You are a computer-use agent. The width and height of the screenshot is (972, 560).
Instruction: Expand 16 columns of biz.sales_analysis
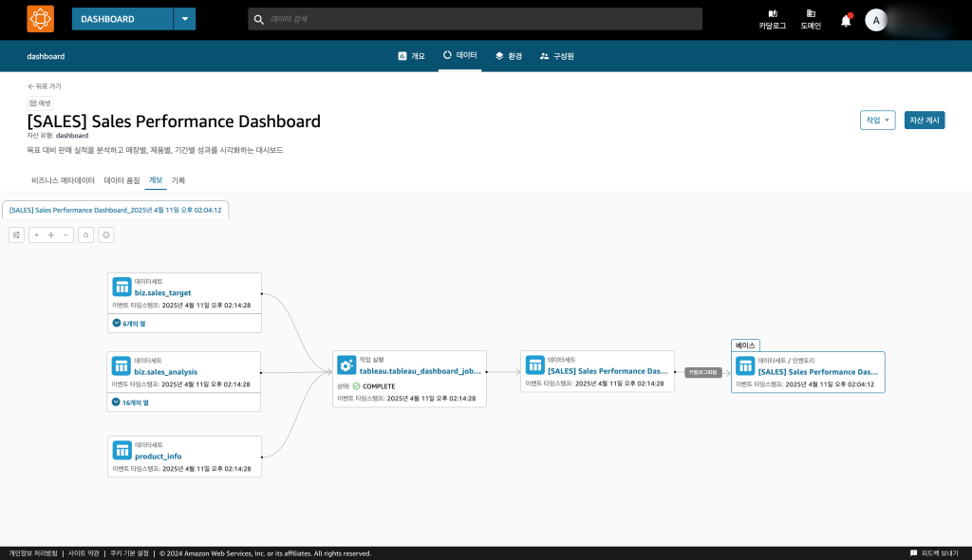pyautogui.click(x=130, y=402)
